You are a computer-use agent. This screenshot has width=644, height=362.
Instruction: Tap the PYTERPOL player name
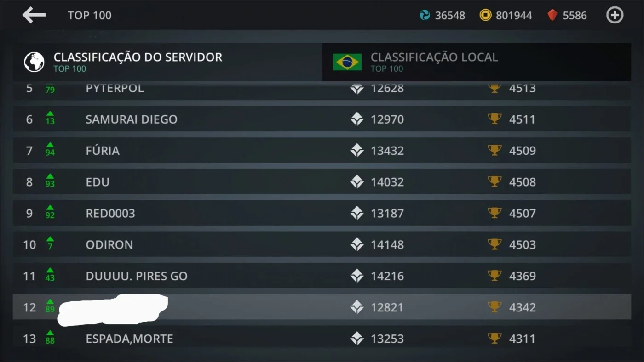pos(115,88)
